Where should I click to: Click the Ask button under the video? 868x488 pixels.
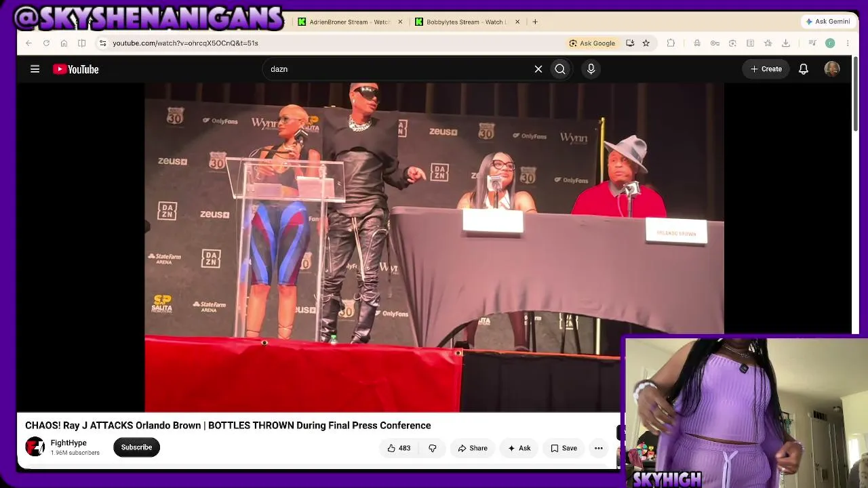click(519, 448)
